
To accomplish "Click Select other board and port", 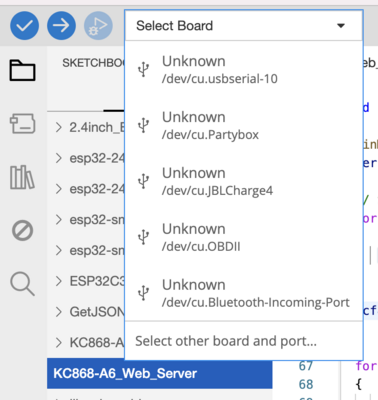I will (x=226, y=341).
